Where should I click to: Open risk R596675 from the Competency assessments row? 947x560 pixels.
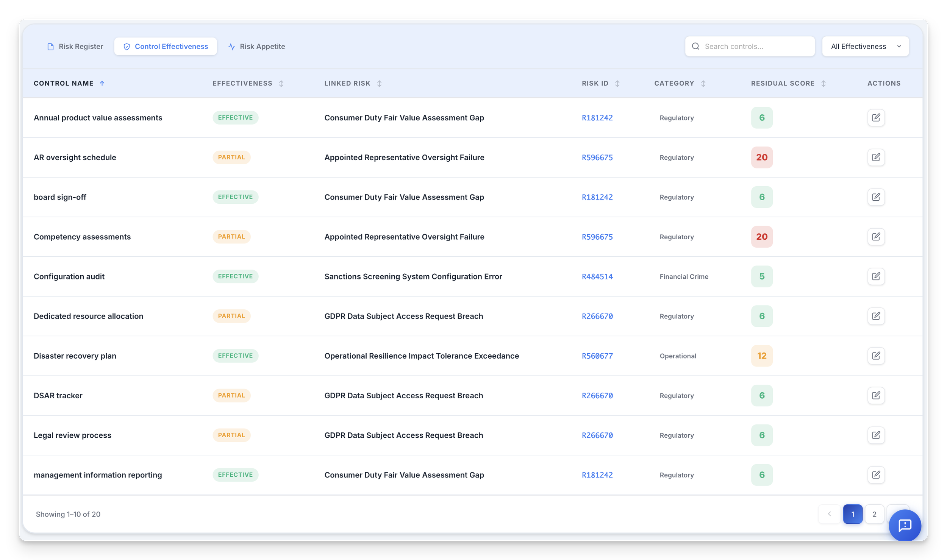point(597,236)
